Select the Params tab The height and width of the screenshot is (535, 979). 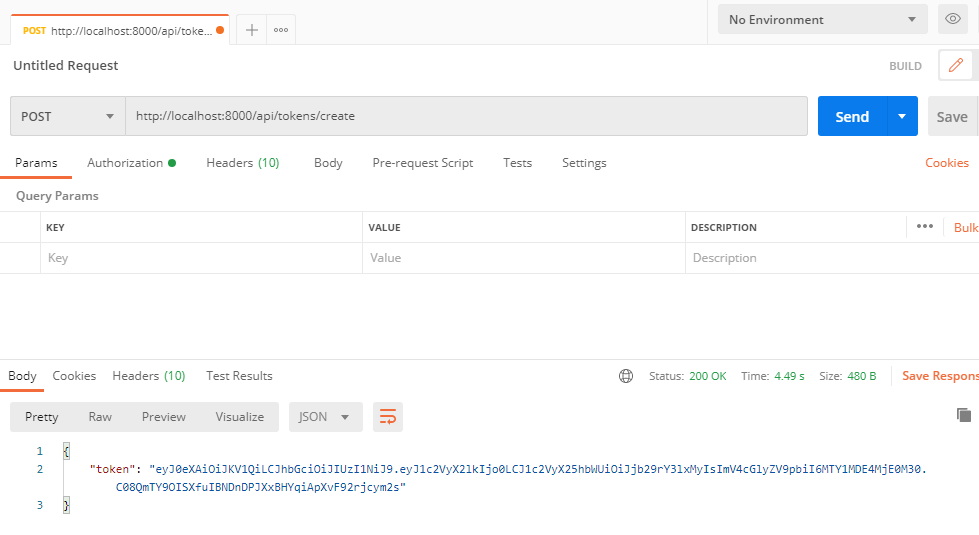click(x=36, y=163)
